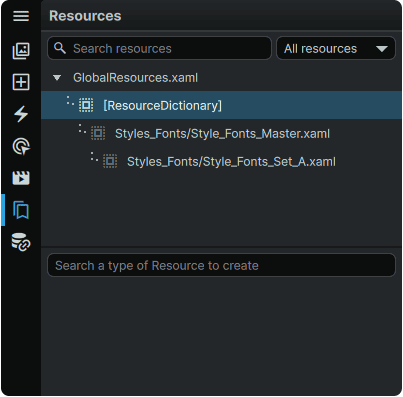Click the icon beside Style_Fonts_Master.xaml
This screenshot has width=403, height=397.
pyautogui.click(x=98, y=133)
